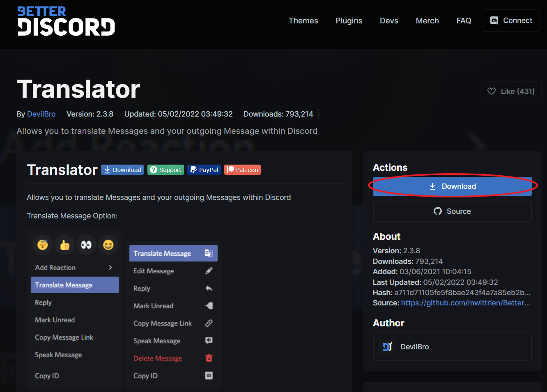Click the Added date in About section

(422, 272)
